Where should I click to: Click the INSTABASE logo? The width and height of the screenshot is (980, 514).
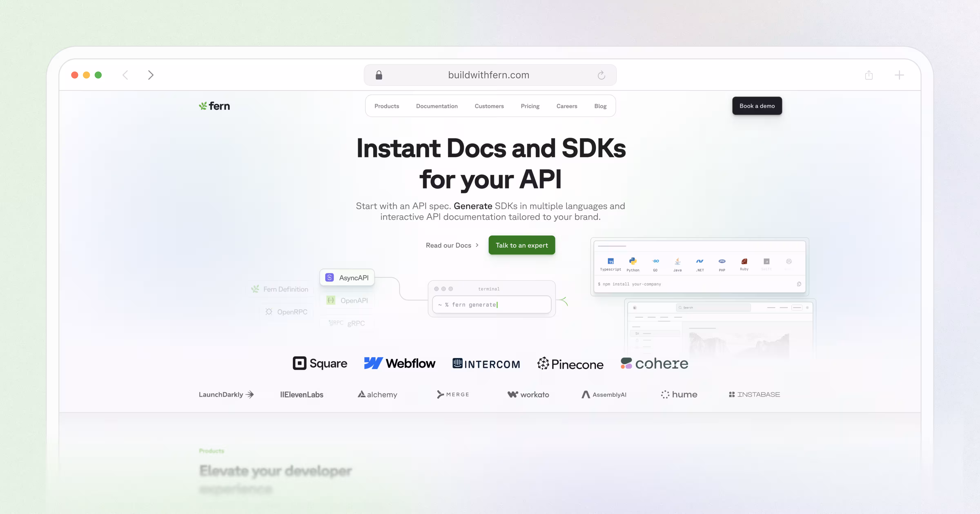pos(754,395)
